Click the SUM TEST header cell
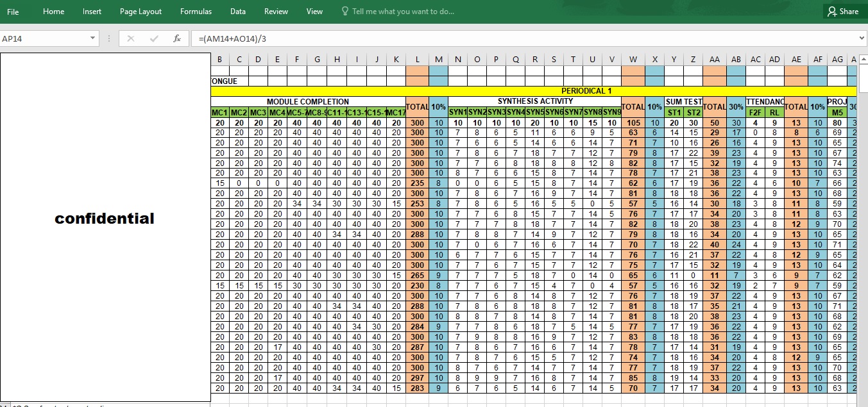Viewport: 868px width, 407px height. [683, 101]
